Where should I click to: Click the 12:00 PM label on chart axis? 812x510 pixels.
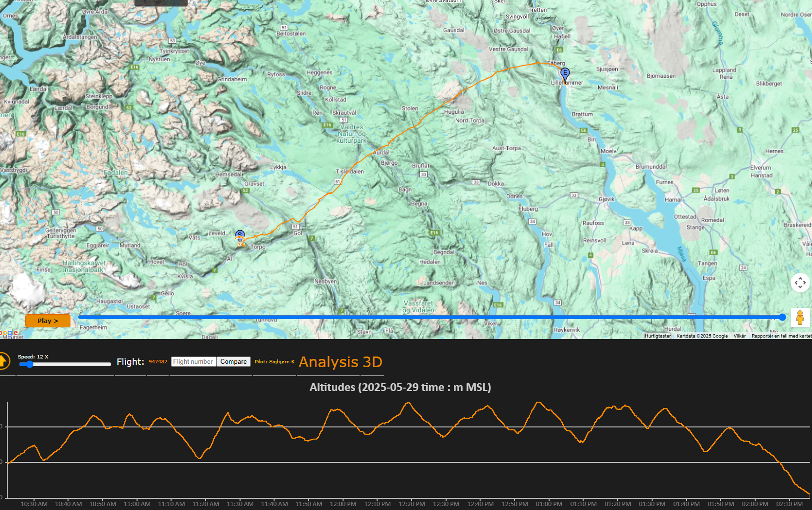point(343,504)
